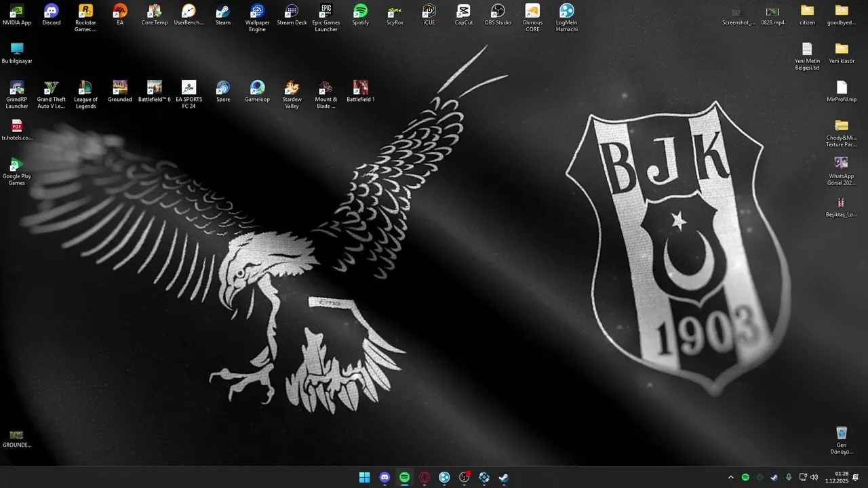
Task: Switch to OBS Studio taskbar icon
Action: point(465,477)
